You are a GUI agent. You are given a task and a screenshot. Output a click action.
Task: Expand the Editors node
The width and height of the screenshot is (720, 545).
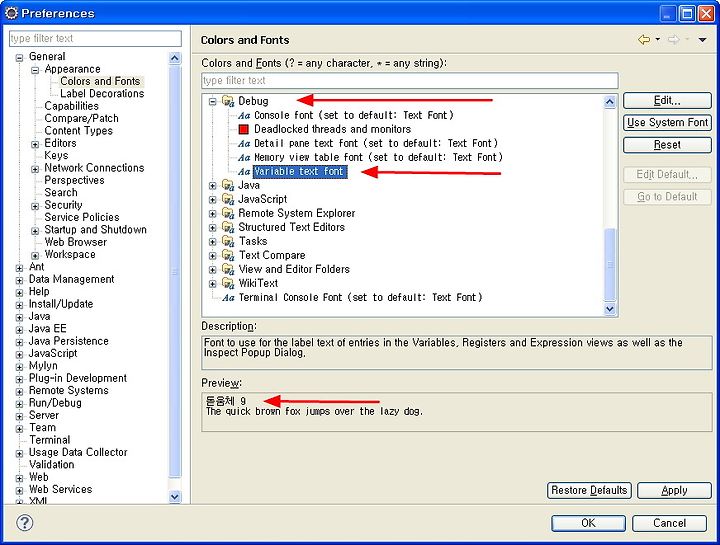click(35, 144)
